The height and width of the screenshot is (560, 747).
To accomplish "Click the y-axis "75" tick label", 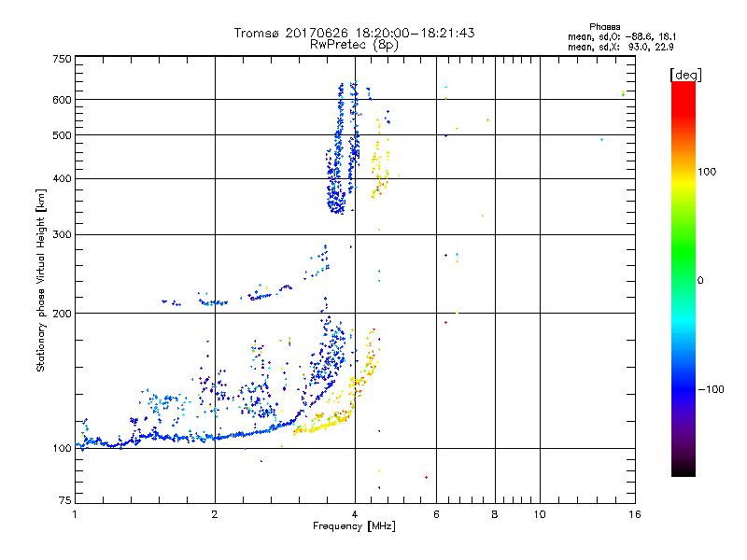I will coord(65,500).
